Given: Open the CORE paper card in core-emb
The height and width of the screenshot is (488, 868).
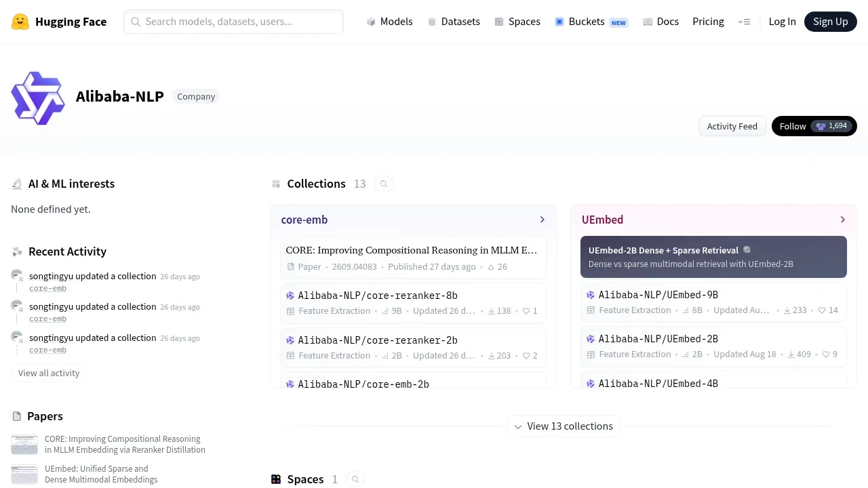Looking at the screenshot, I should [413, 258].
